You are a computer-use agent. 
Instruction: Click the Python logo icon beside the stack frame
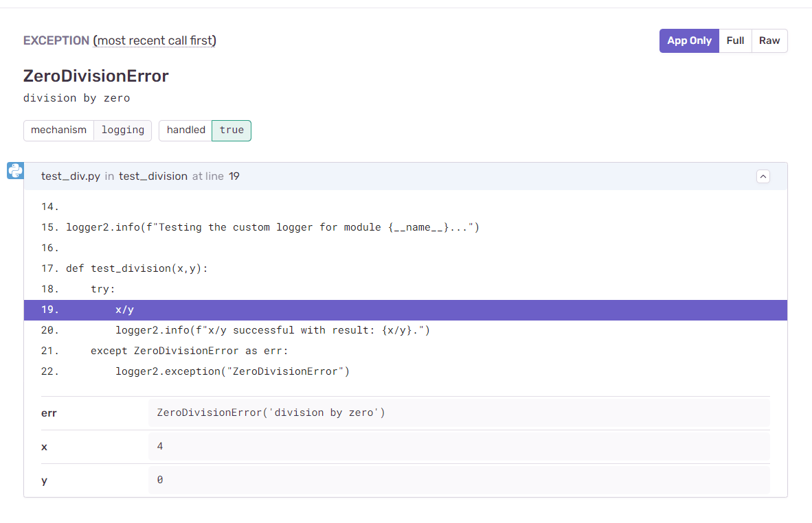tap(15, 170)
